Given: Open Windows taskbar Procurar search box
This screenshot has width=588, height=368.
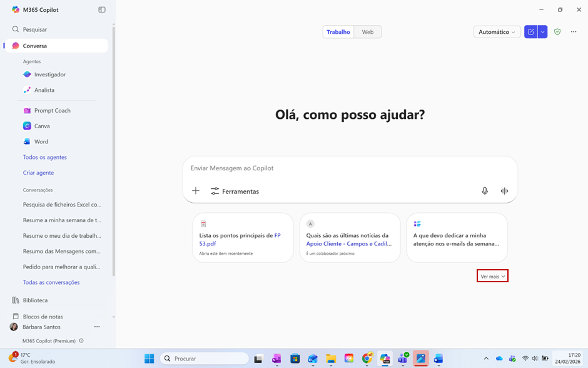Looking at the screenshot, I should point(203,359).
